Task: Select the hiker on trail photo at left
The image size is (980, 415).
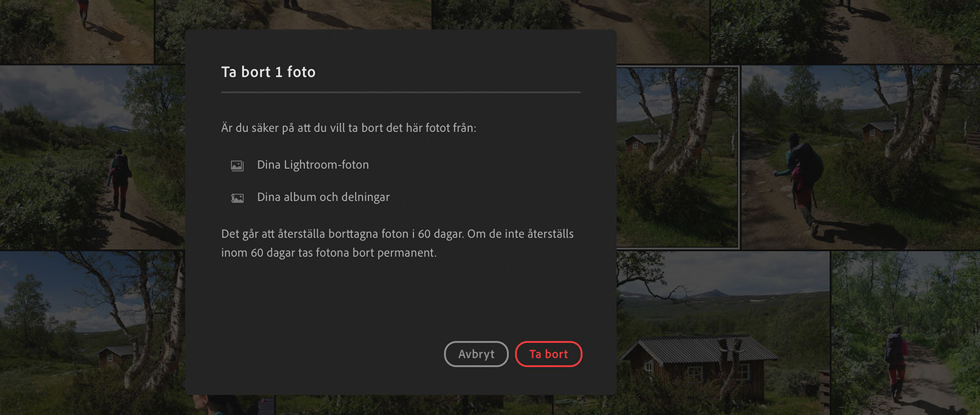Action: pyautogui.click(x=92, y=157)
